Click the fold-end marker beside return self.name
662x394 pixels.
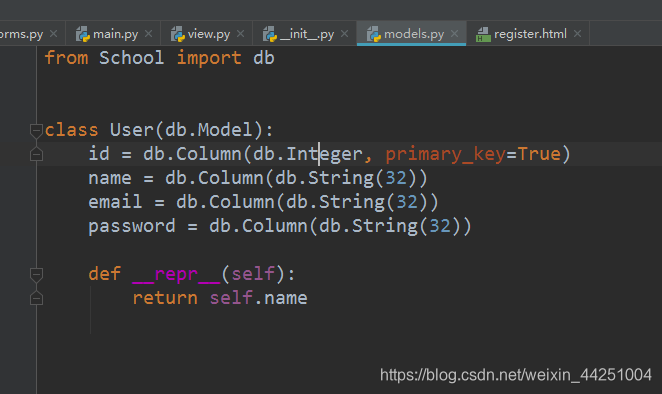click(x=36, y=299)
